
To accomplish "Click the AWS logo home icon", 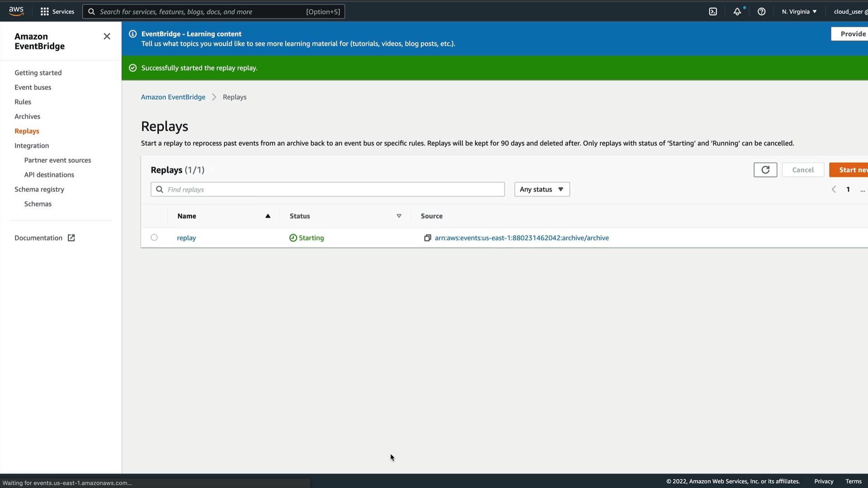I will (16, 11).
